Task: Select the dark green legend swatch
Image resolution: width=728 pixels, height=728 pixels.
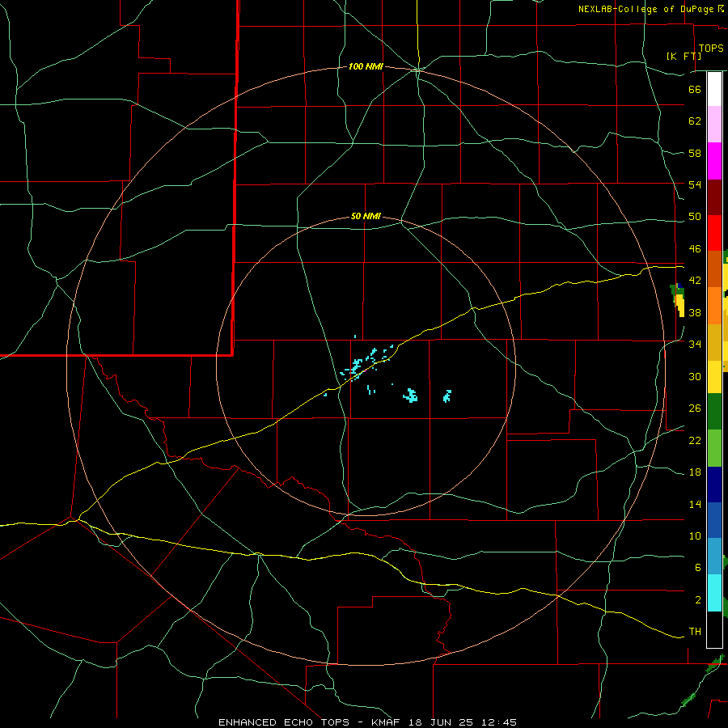Action: point(714,412)
